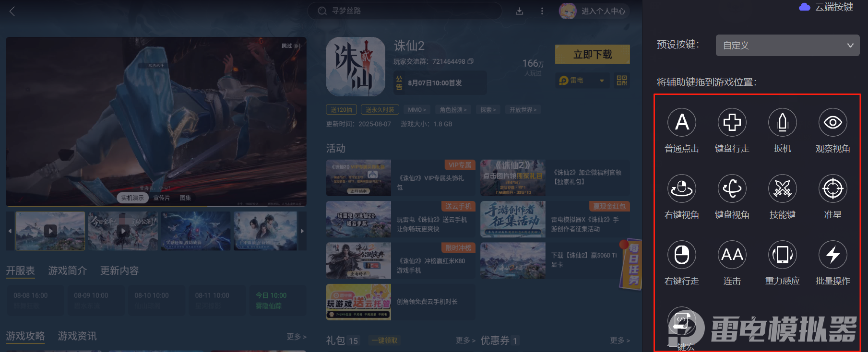Expand 更多 for the 优惠券 section
The width and height of the screenshot is (868, 352).
click(x=620, y=340)
